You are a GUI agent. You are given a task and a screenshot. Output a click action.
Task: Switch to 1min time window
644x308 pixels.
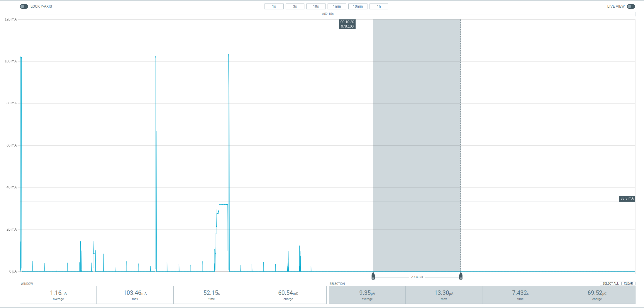[x=337, y=6]
